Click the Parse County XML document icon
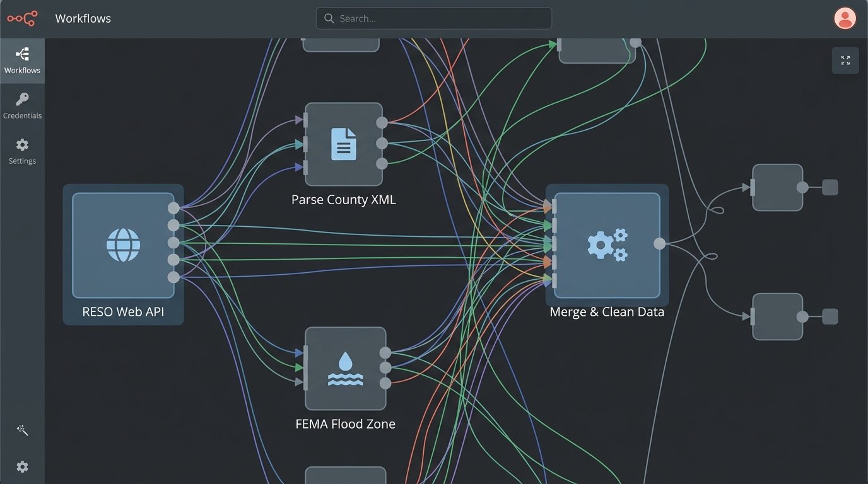Image resolution: width=868 pixels, height=484 pixels. pyautogui.click(x=344, y=143)
